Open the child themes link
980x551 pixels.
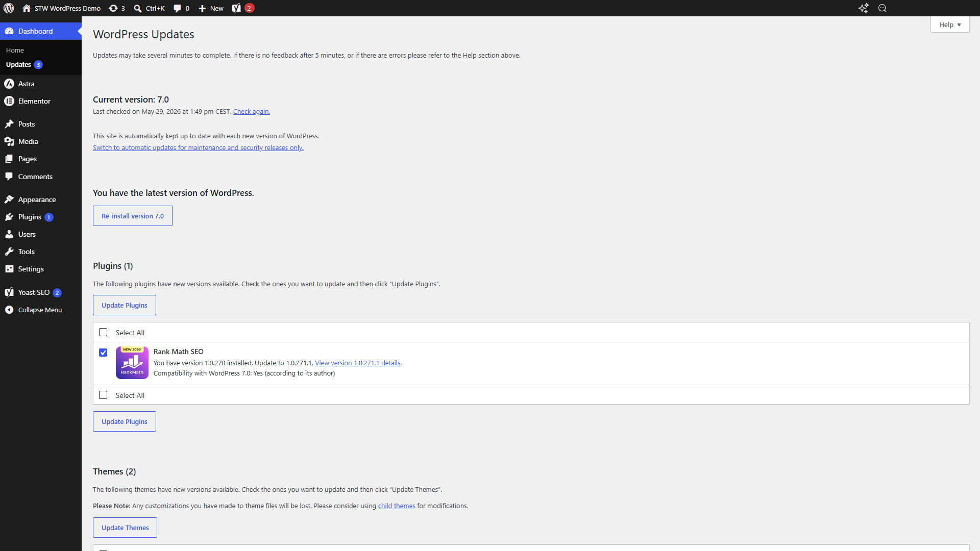tap(397, 506)
